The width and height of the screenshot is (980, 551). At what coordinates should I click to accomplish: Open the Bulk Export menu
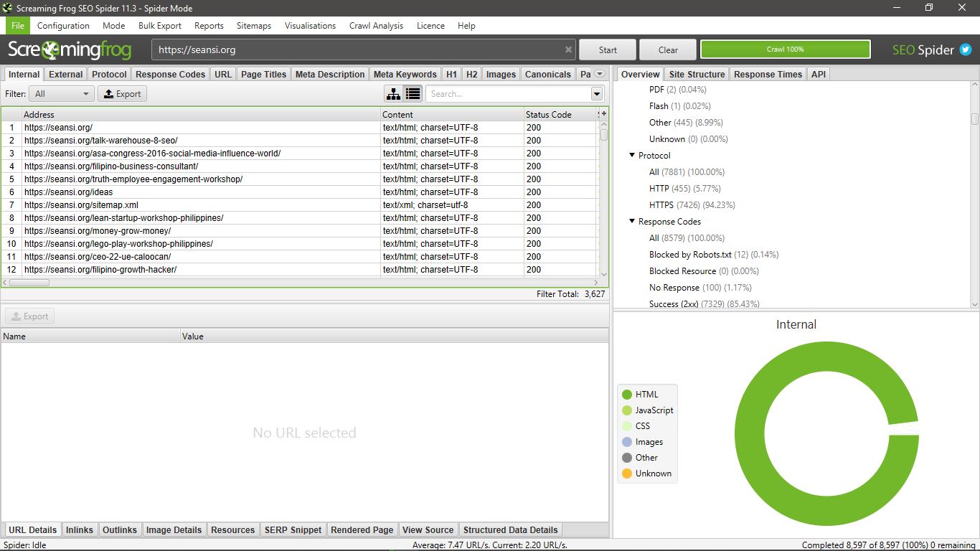pos(159,26)
